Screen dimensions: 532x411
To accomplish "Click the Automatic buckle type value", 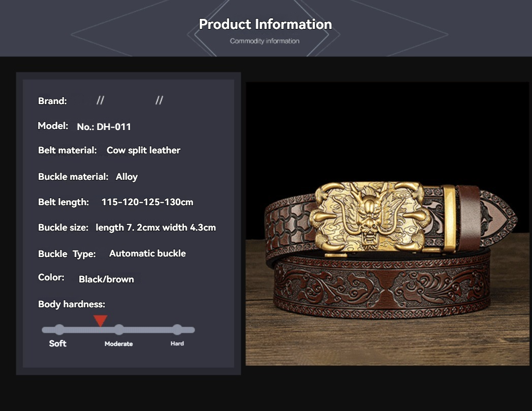I will tap(147, 254).
